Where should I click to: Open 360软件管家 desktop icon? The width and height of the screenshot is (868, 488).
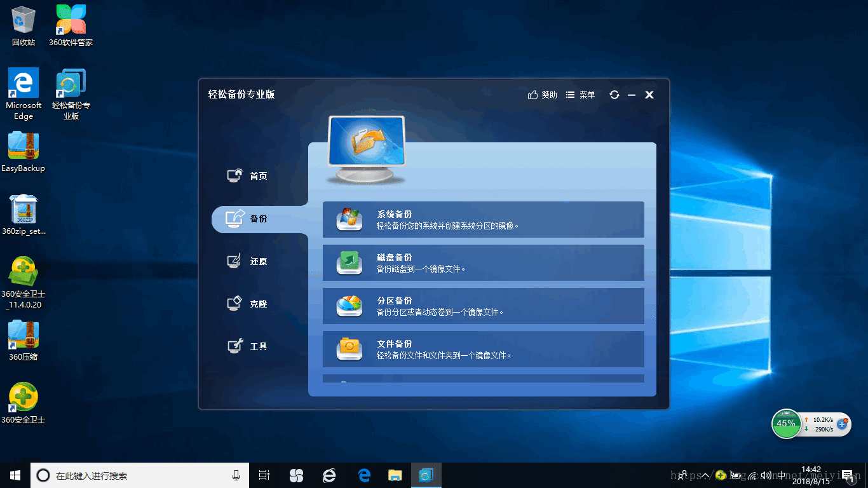point(71,25)
